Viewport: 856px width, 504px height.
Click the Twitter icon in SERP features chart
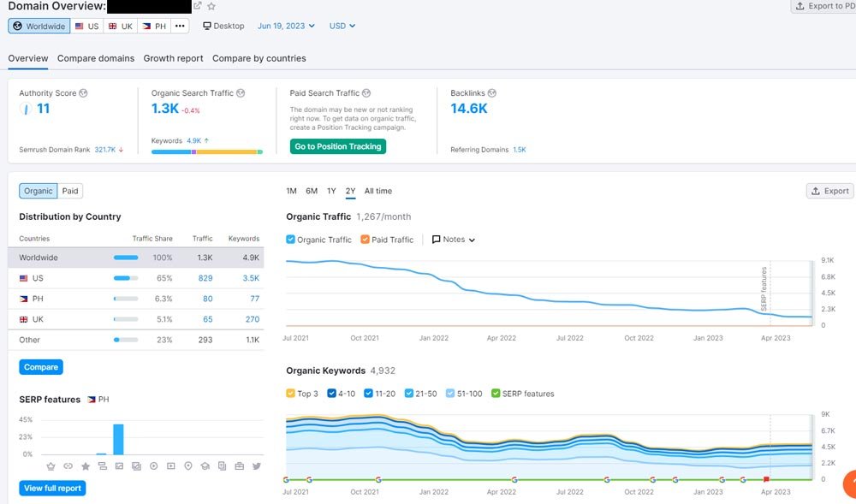pyautogui.click(x=256, y=466)
